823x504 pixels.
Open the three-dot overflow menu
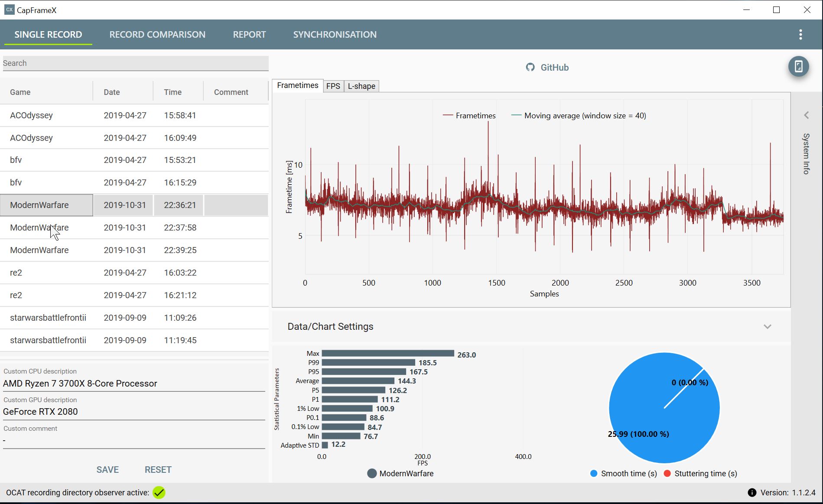pyautogui.click(x=800, y=35)
